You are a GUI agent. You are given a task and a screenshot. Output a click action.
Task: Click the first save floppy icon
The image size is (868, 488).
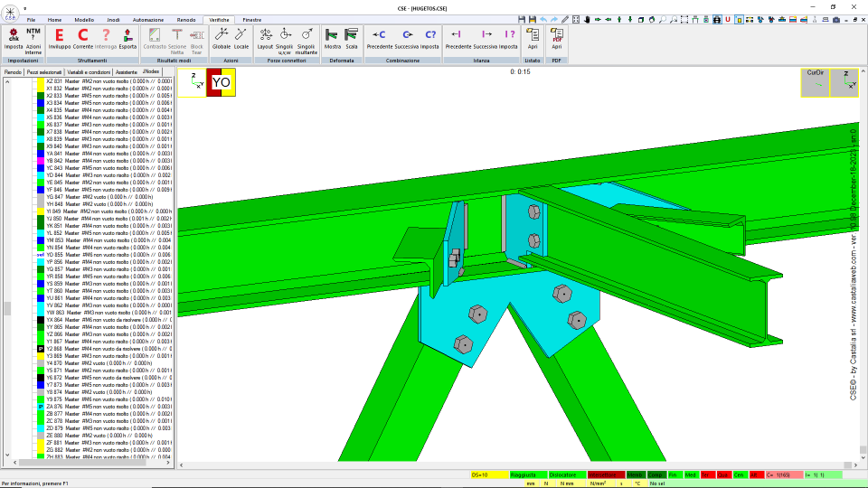click(x=522, y=19)
